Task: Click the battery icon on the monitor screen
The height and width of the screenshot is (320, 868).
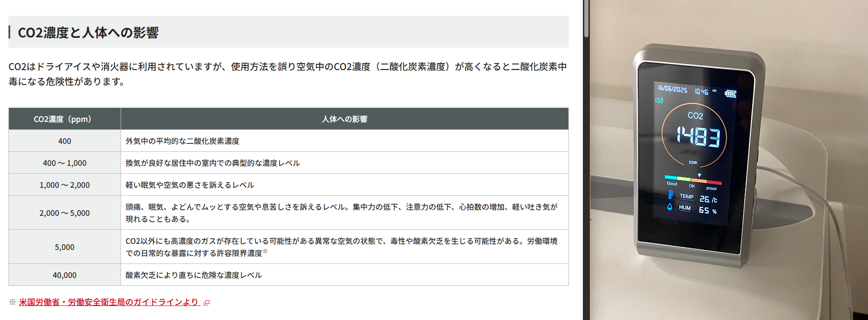Action: (730, 94)
